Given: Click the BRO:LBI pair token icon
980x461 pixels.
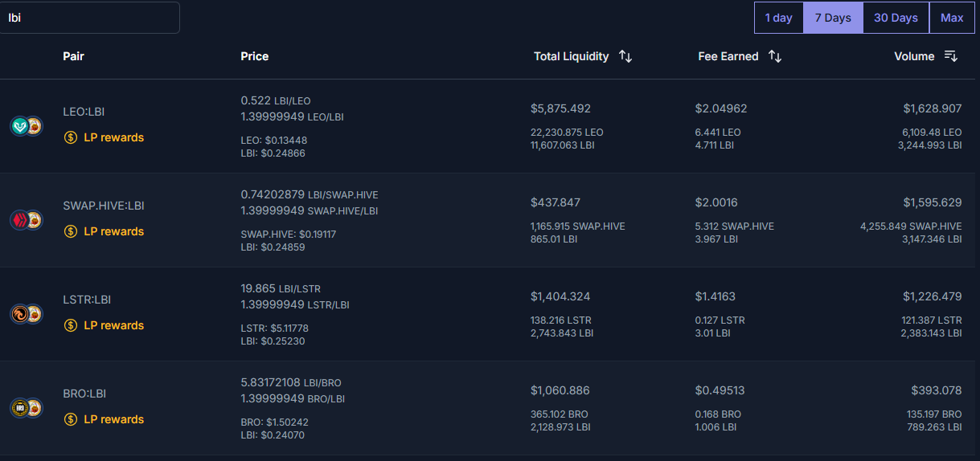Looking at the screenshot, I should 26,408.
